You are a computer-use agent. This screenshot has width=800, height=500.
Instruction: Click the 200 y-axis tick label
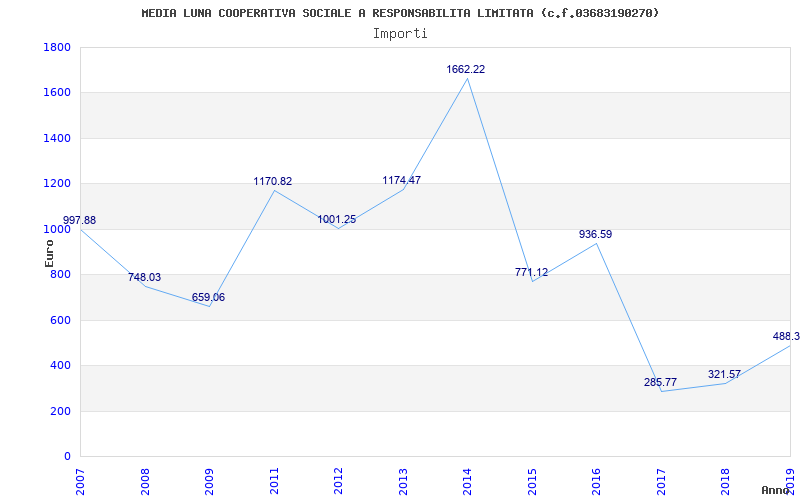click(x=61, y=411)
